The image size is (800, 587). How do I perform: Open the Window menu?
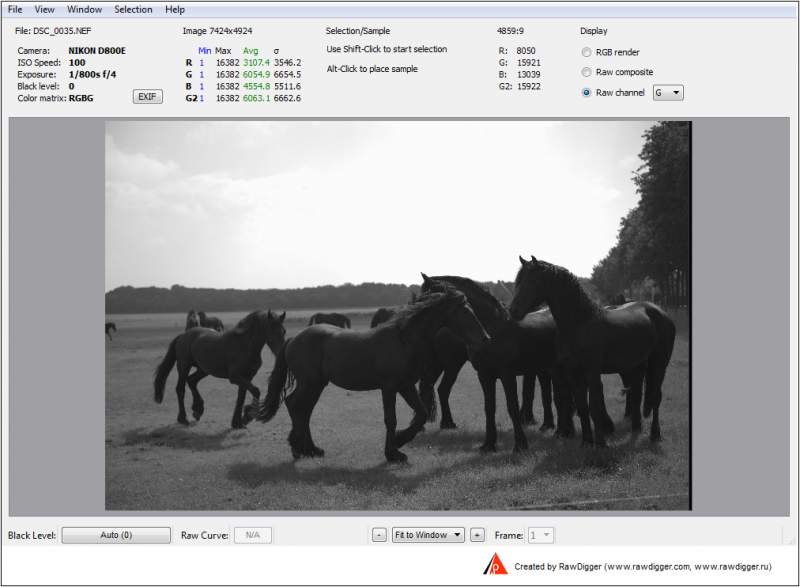(x=84, y=9)
